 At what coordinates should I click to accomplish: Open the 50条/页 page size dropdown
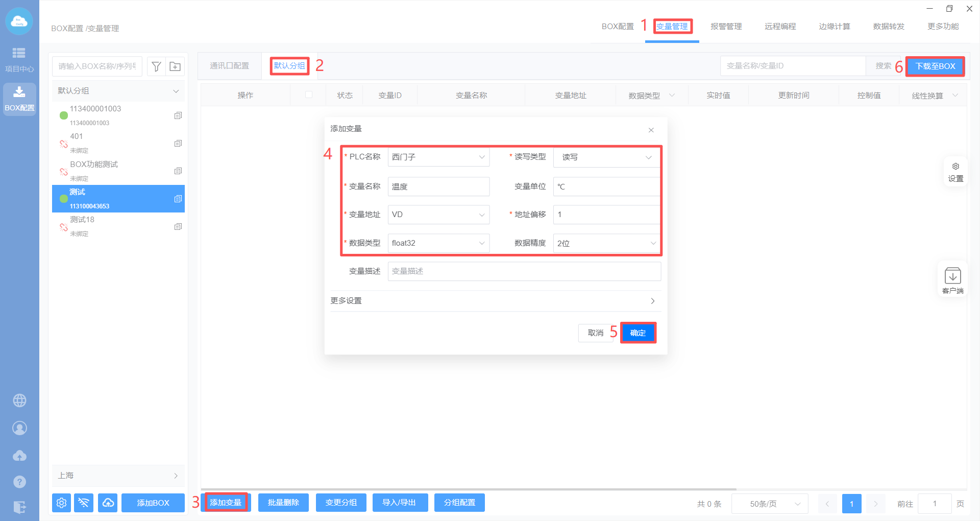click(769, 504)
